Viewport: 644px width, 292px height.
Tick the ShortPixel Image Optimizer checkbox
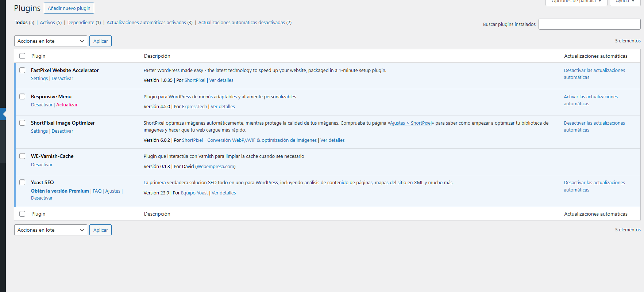pos(22,123)
